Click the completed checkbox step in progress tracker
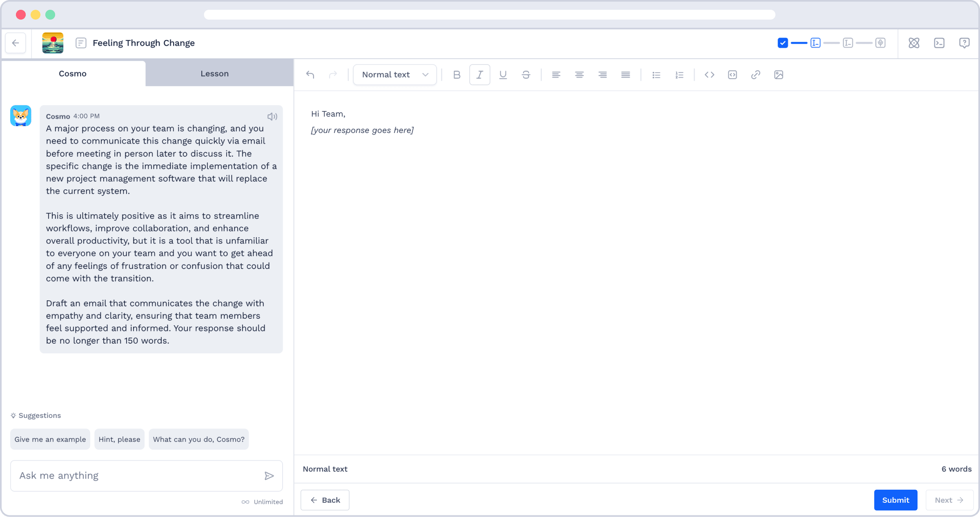The height and width of the screenshot is (517, 980). tap(783, 43)
